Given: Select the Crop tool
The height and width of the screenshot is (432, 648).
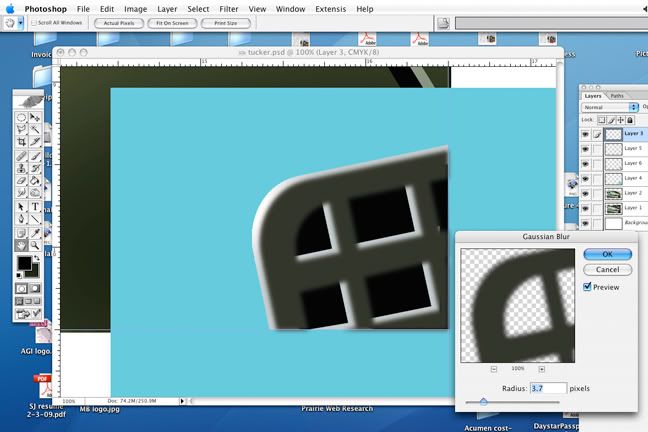Looking at the screenshot, I should 21,142.
